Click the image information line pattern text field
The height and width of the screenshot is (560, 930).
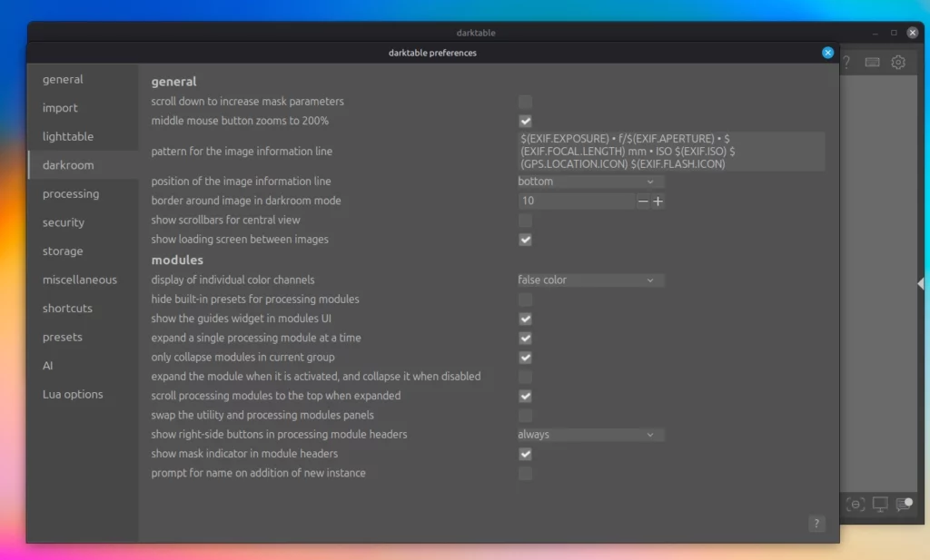coord(671,151)
